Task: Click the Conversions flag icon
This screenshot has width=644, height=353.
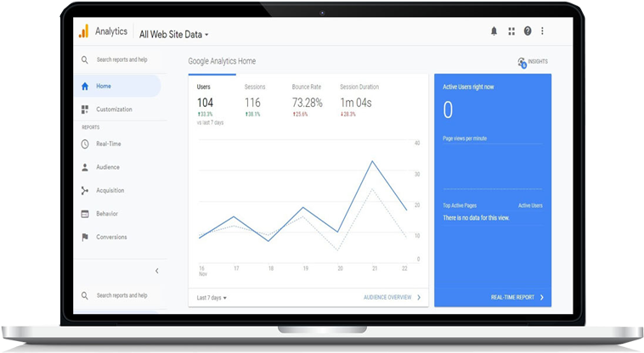Action: [x=85, y=237]
